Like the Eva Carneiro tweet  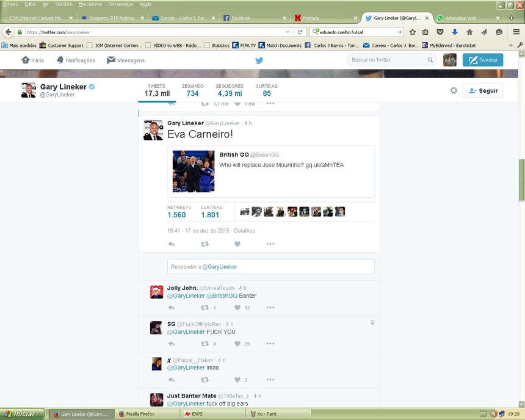coord(237,244)
